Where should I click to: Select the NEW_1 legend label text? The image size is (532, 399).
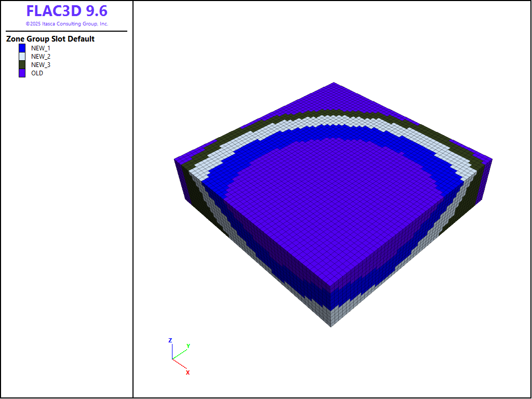coord(41,48)
